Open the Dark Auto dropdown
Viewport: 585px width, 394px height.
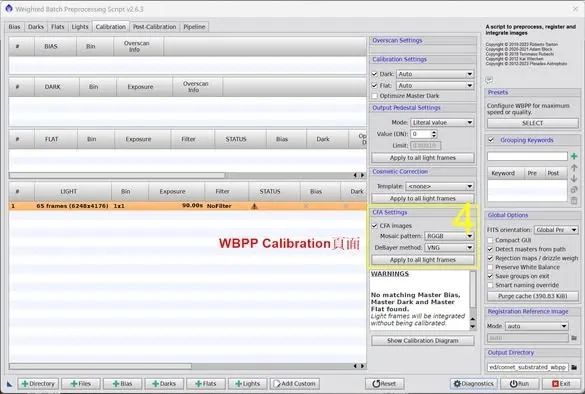point(435,74)
